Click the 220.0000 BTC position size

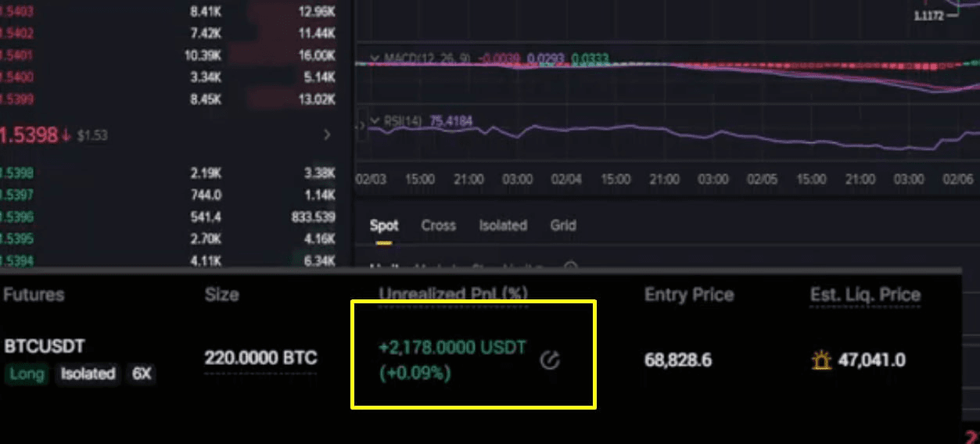(x=260, y=359)
